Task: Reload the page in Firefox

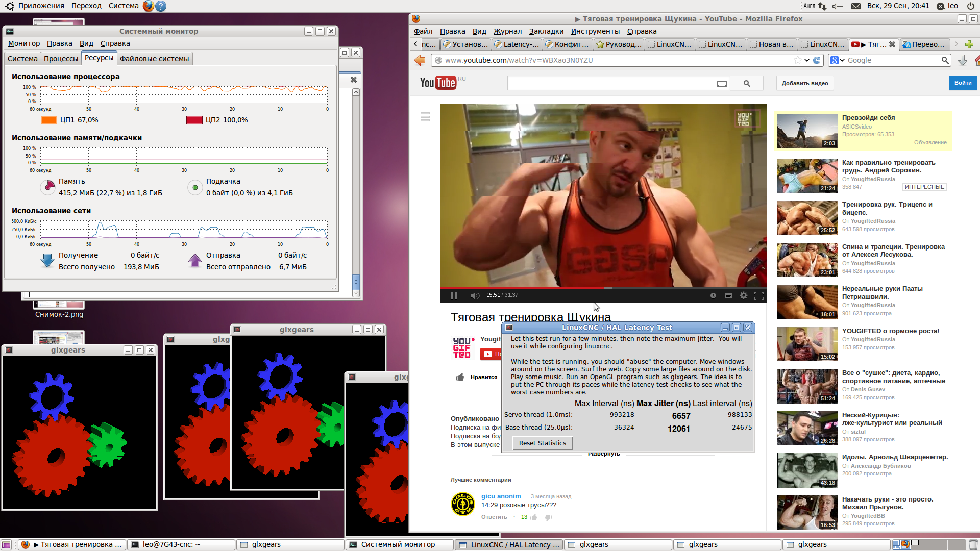Action: click(x=817, y=60)
